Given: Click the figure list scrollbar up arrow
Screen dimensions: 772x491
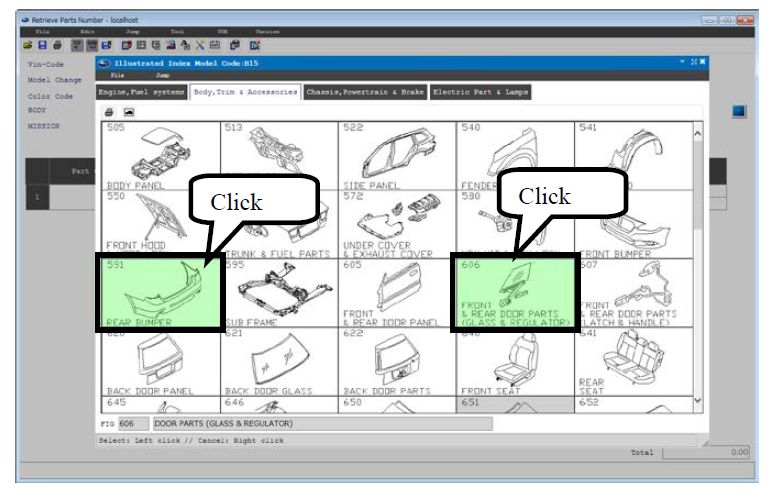Looking at the screenshot, I should [x=698, y=133].
